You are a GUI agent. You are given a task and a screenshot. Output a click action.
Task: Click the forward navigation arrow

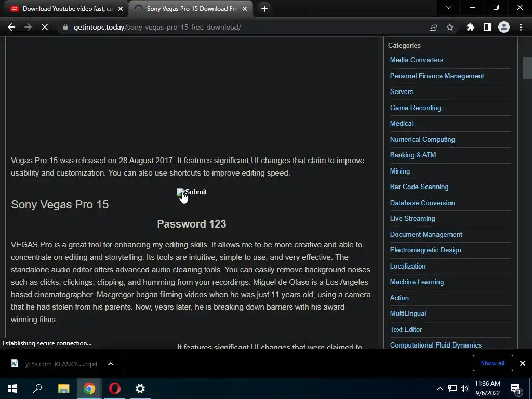pyautogui.click(x=28, y=27)
